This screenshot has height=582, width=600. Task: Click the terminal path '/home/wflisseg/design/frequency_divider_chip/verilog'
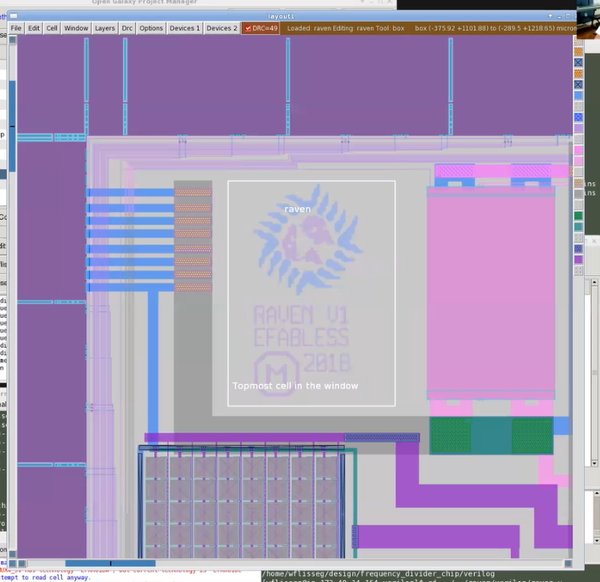(378, 574)
